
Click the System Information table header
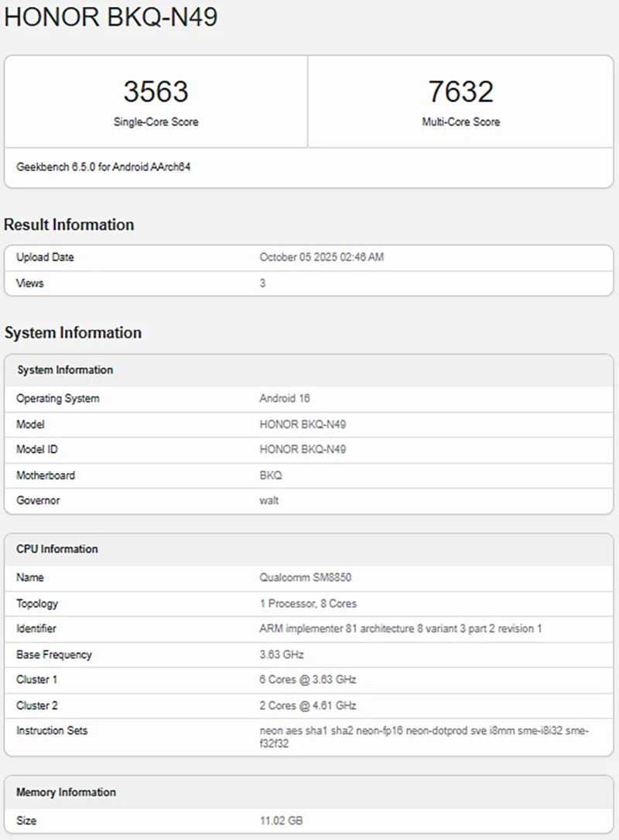pos(65,370)
